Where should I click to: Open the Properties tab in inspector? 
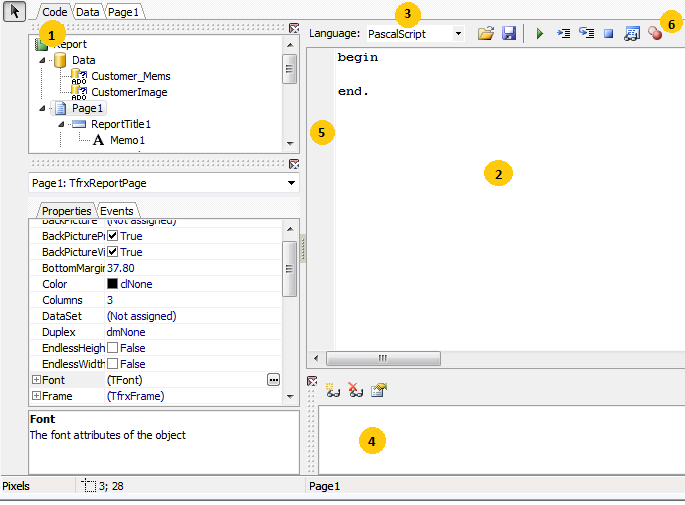(66, 211)
